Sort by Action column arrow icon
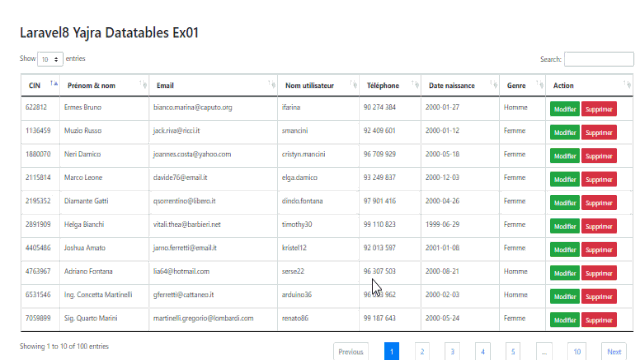The image size is (640, 360). coord(627,84)
